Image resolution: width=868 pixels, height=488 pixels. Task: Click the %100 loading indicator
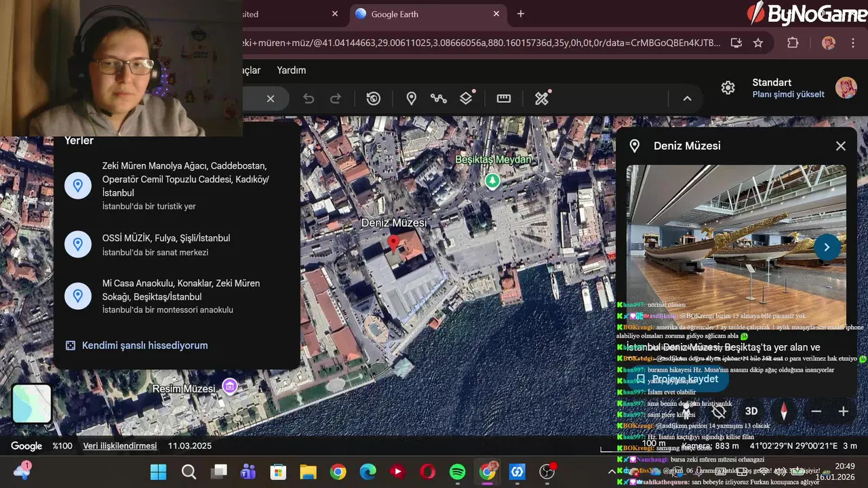[62, 446]
